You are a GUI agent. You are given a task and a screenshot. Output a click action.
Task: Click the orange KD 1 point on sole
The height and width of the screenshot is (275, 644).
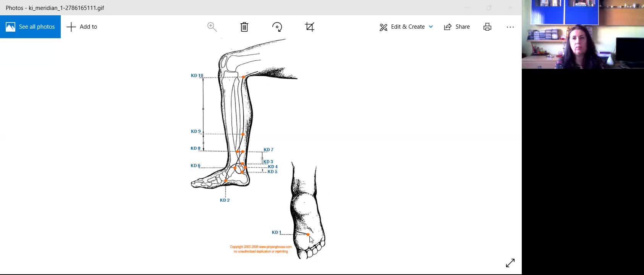308,235
